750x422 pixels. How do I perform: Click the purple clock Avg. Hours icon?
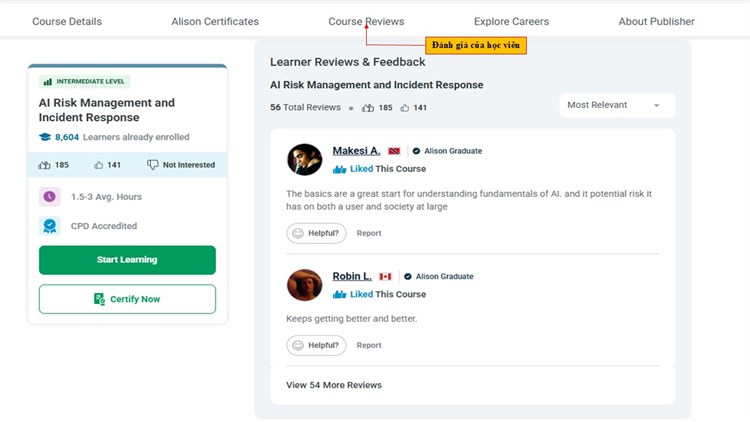pyautogui.click(x=50, y=197)
